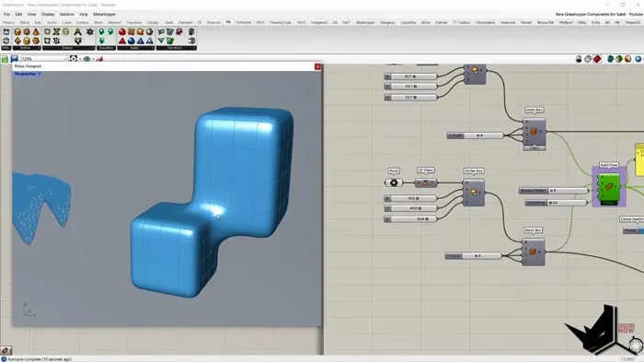Click the XY Plane component
Screen dimensions: 644x362
coord(425,182)
